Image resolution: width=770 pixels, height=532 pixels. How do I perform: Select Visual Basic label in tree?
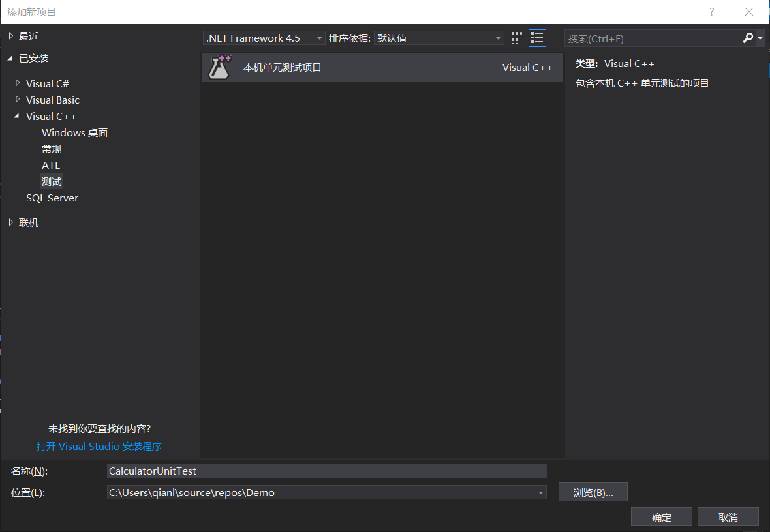tap(53, 100)
